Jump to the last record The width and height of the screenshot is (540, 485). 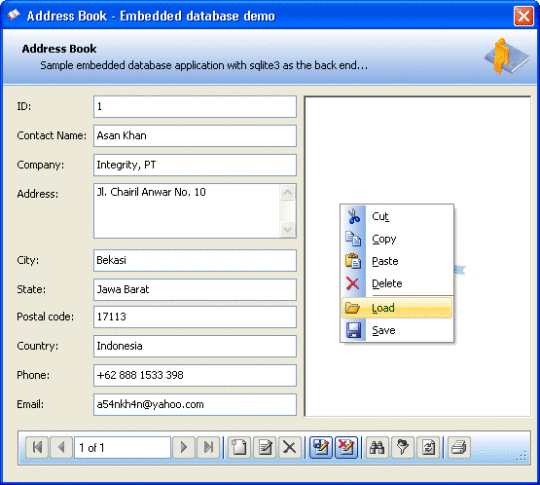tap(208, 447)
